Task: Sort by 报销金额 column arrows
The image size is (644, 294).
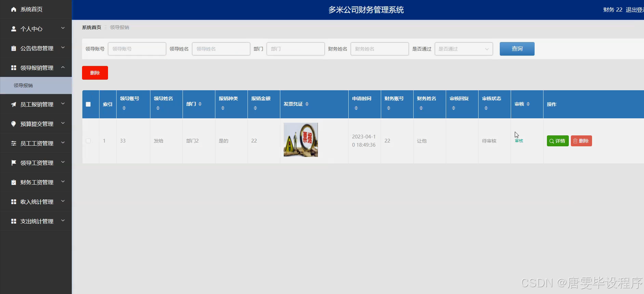Action: [255, 108]
